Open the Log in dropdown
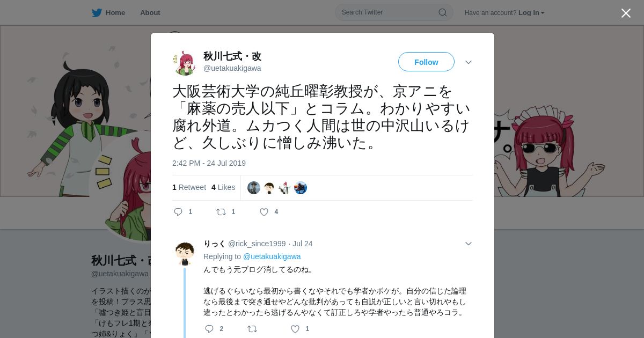The image size is (644, 338). 531,13
